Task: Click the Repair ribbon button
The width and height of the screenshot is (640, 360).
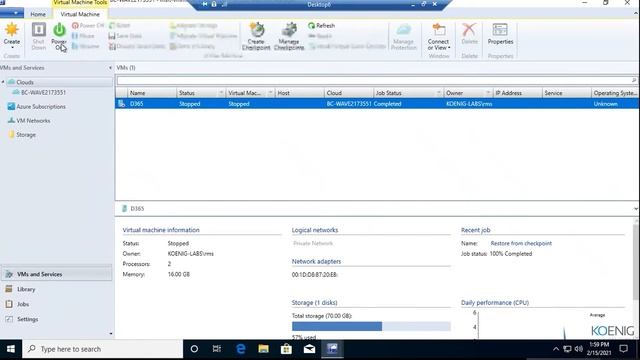Action: [320, 36]
